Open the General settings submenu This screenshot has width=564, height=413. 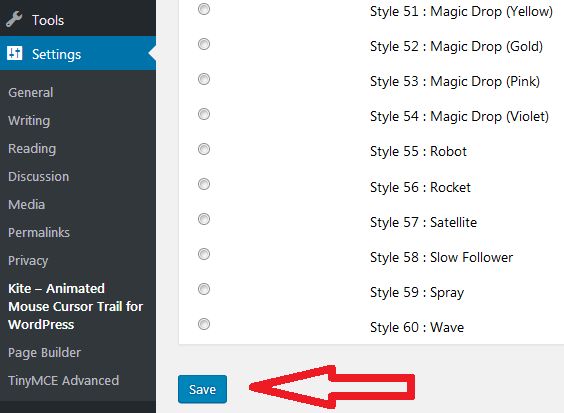coord(31,92)
